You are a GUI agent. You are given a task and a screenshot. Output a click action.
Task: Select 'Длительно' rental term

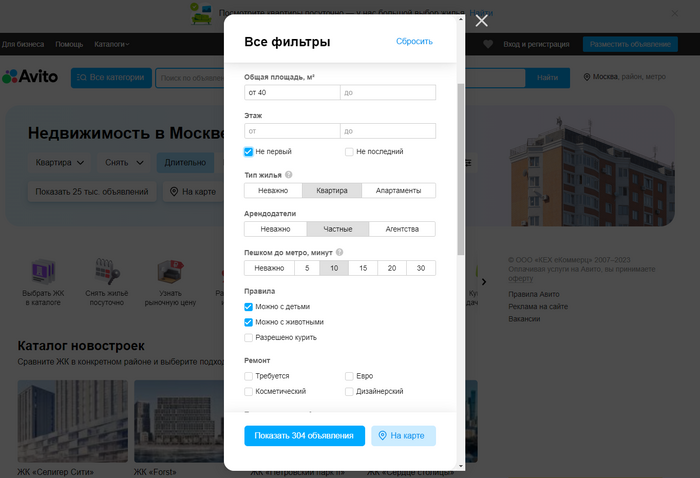pyautogui.click(x=185, y=162)
